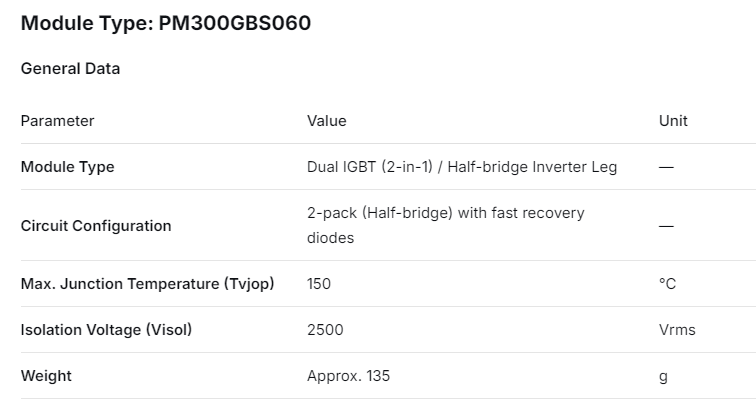The width and height of the screenshot is (756, 411).
Task: Click the "Approx. 135" weight value
Action: point(348,376)
